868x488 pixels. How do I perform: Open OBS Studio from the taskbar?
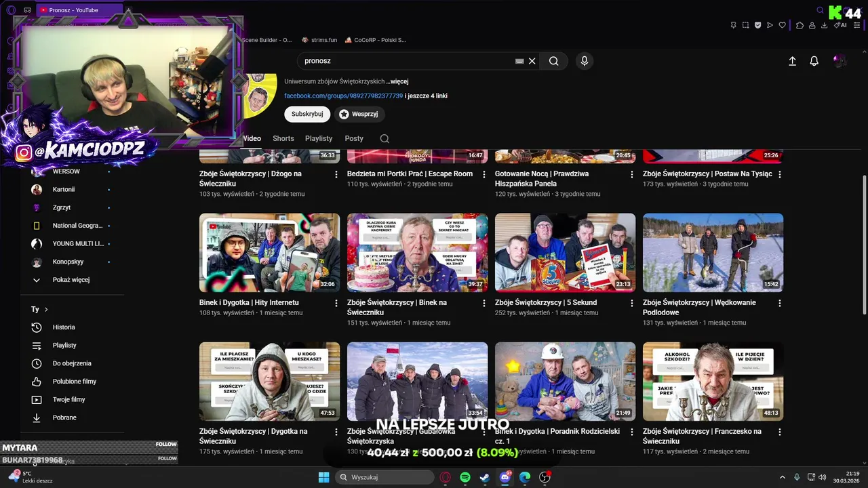tap(545, 477)
